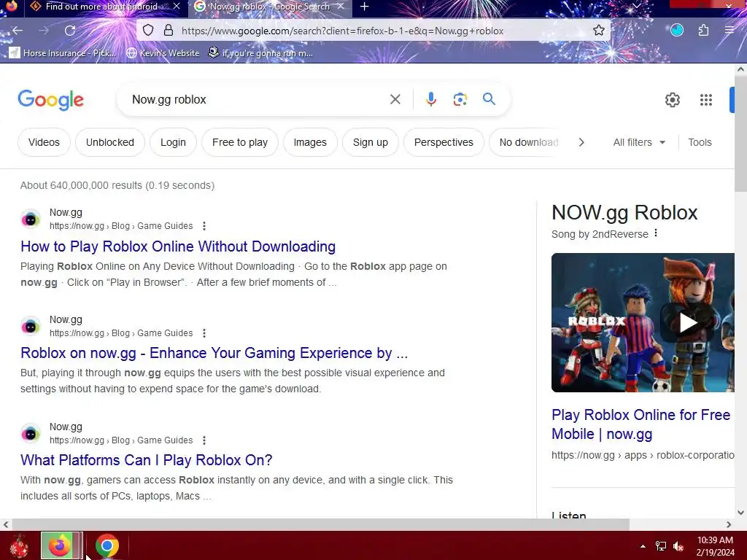Image resolution: width=747 pixels, height=560 pixels.
Task: Open the Tools option
Action: click(x=700, y=142)
